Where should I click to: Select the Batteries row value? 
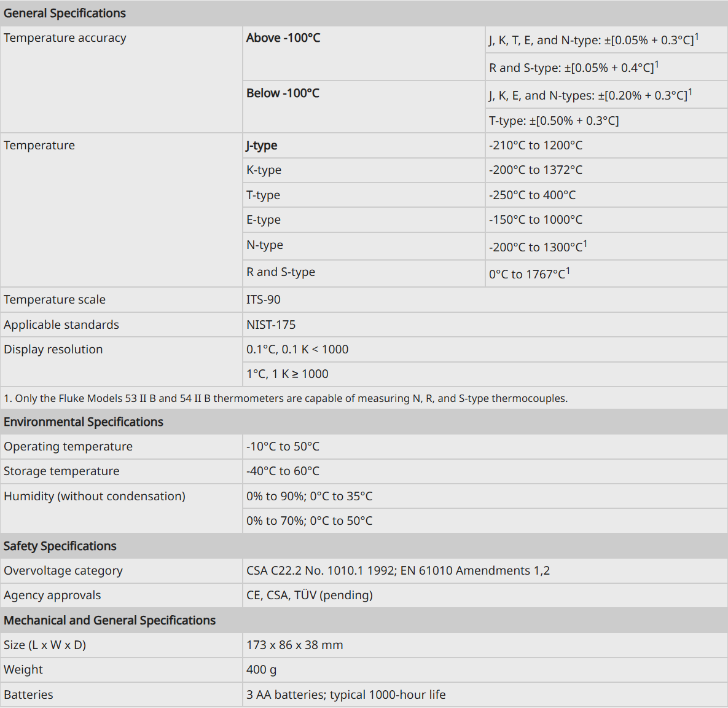point(346,694)
